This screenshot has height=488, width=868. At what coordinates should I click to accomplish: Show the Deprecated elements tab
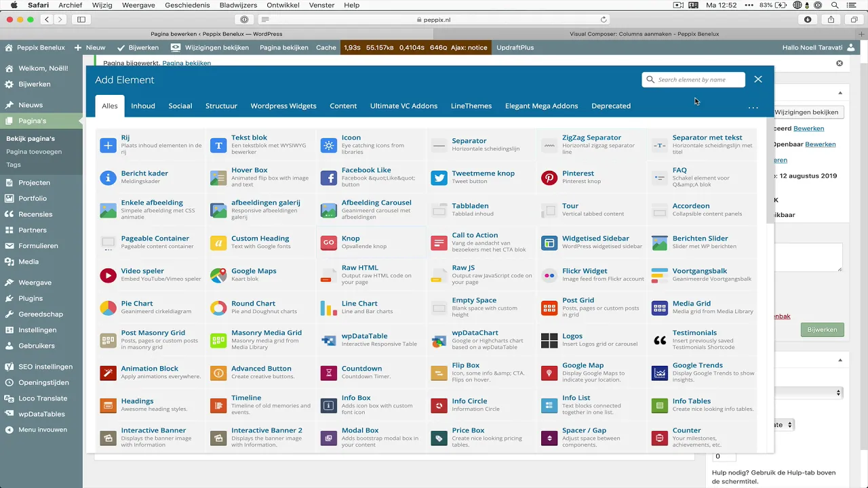611,106
